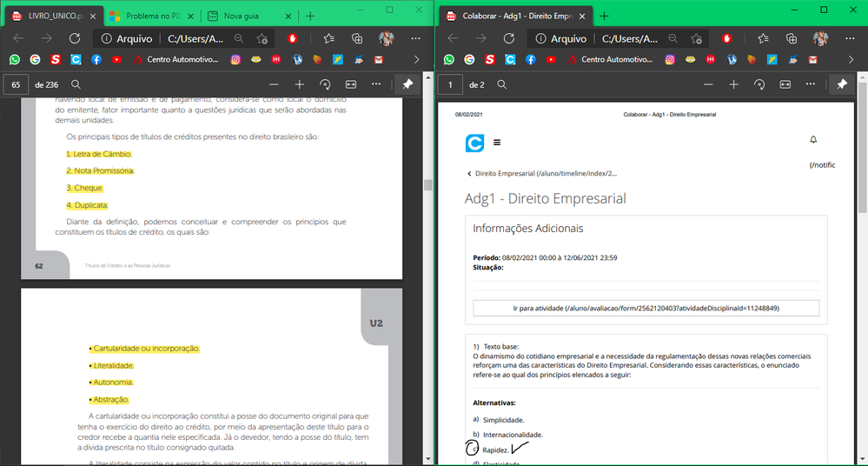
Task: Close the 'Problema no PD' tab
Action: point(190,16)
